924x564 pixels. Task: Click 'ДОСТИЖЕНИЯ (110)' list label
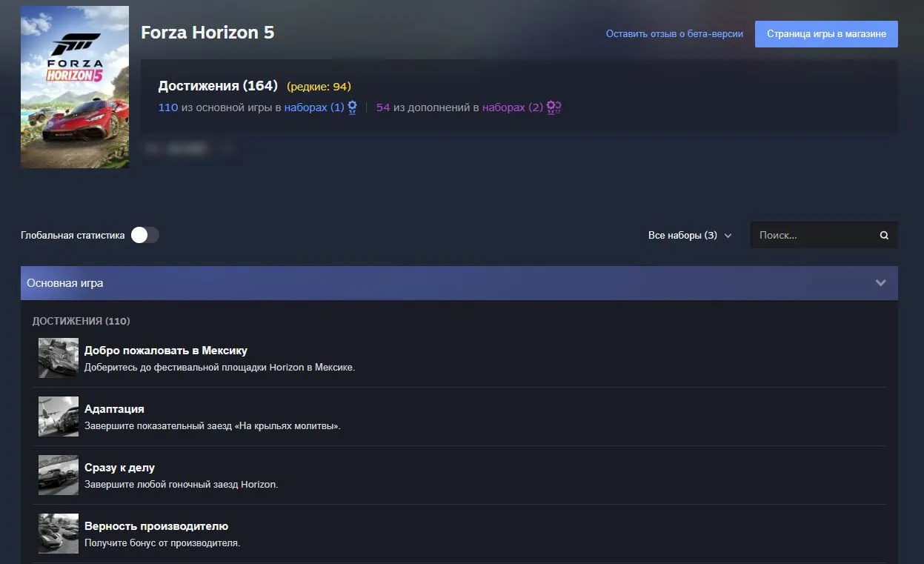click(82, 321)
